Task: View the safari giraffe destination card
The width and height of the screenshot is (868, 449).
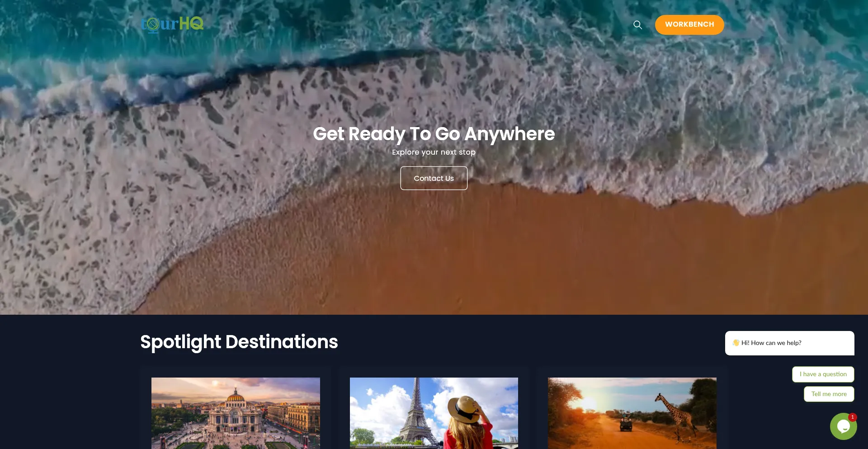Action: click(x=632, y=413)
